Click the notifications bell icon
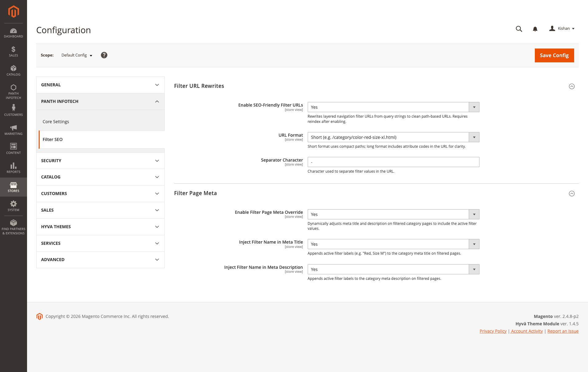 tap(535, 29)
